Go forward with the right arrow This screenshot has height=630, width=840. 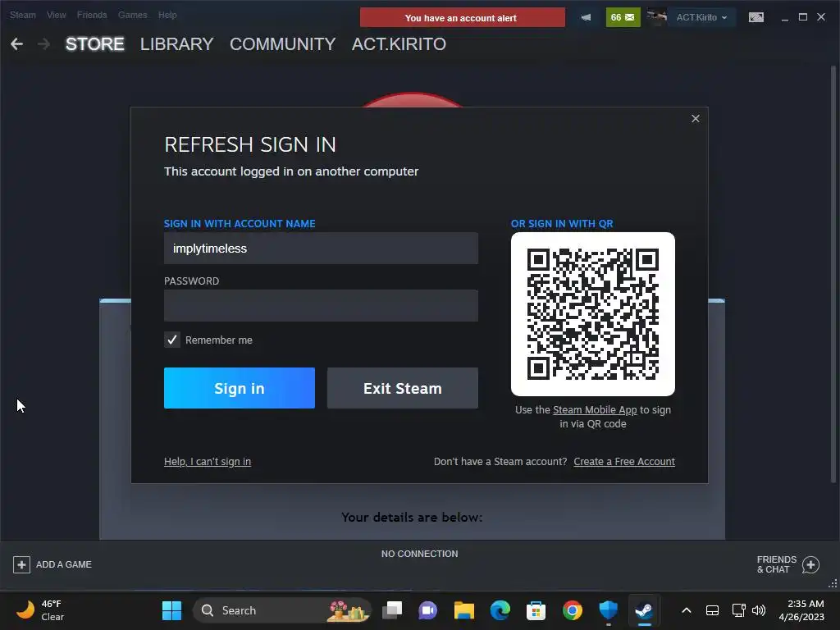[44, 44]
